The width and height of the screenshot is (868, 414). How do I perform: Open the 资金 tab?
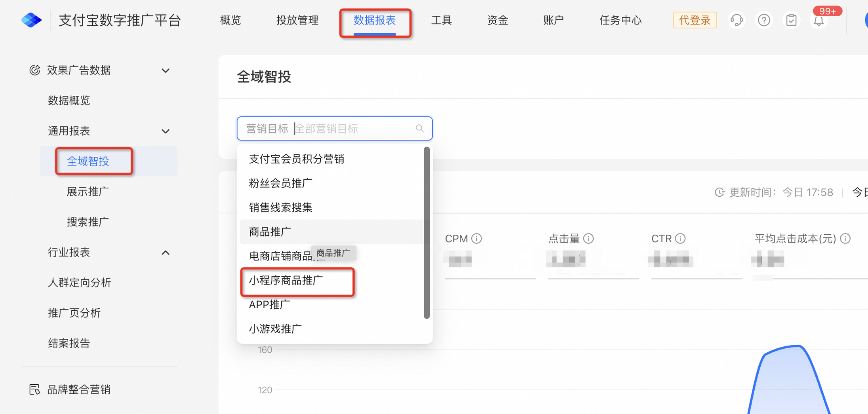(x=497, y=20)
